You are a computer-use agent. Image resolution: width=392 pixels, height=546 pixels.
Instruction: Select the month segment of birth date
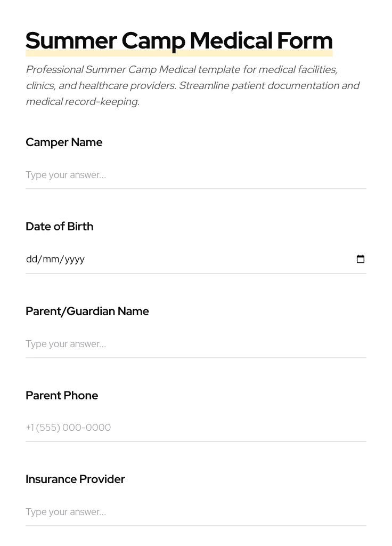51,259
